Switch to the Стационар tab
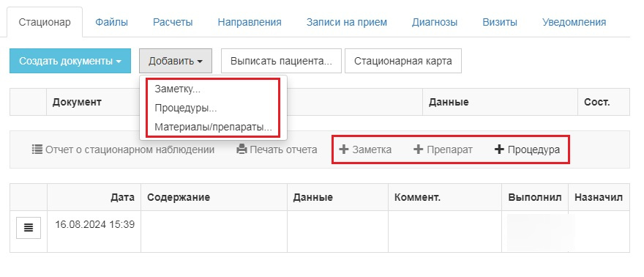The width and height of the screenshot is (644, 277). click(45, 22)
